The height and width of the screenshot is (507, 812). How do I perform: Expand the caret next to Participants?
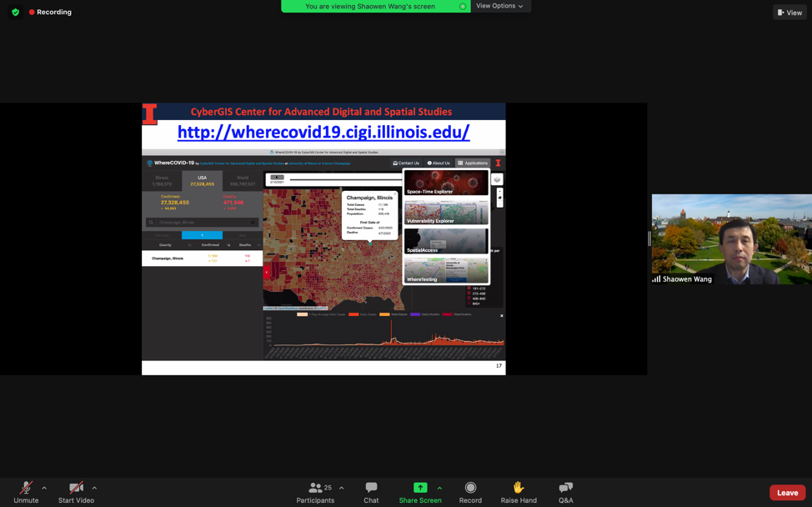tap(341, 488)
